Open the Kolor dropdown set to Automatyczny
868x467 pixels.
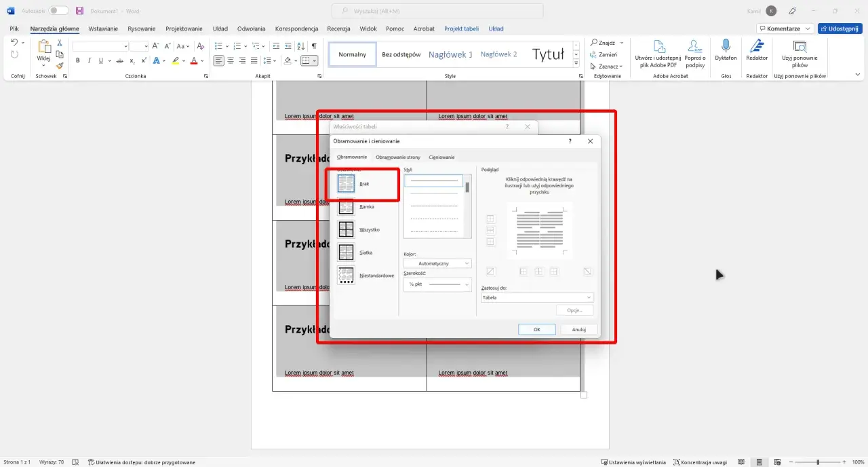coord(437,263)
